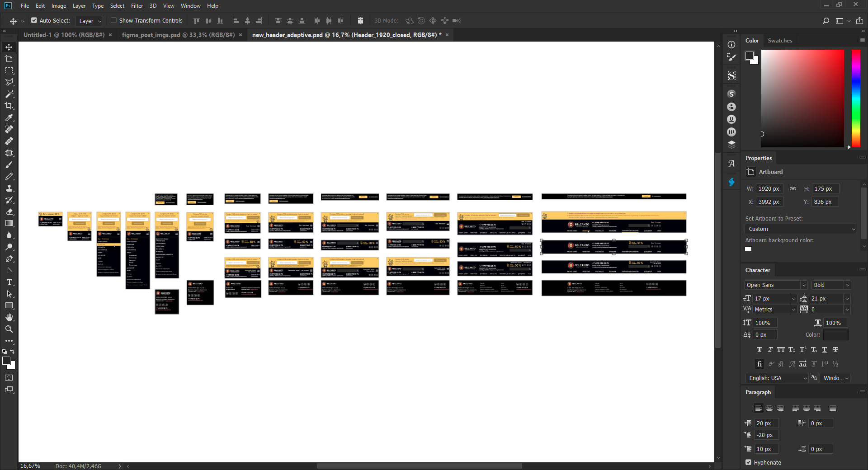
Task: Justify all paragraph lines
Action: click(833, 408)
